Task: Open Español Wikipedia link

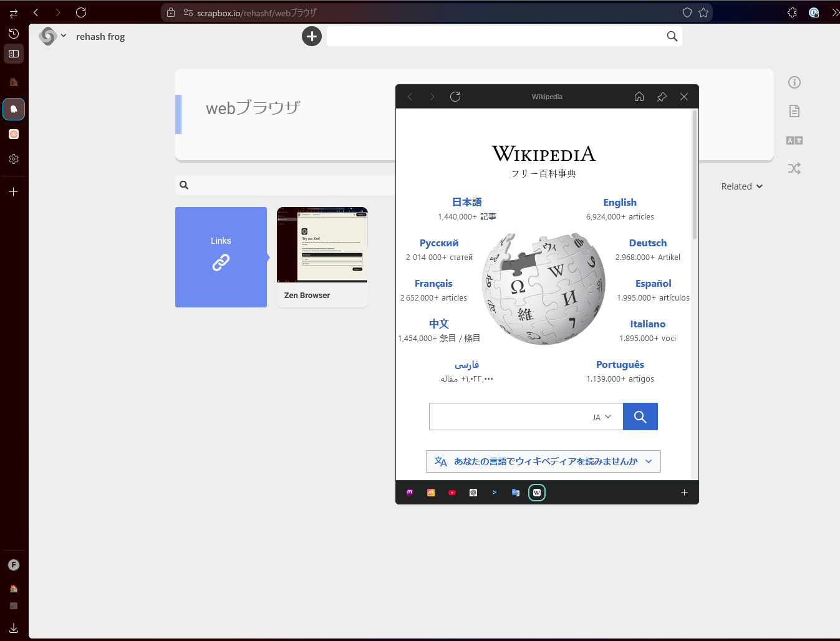Action: (x=654, y=283)
